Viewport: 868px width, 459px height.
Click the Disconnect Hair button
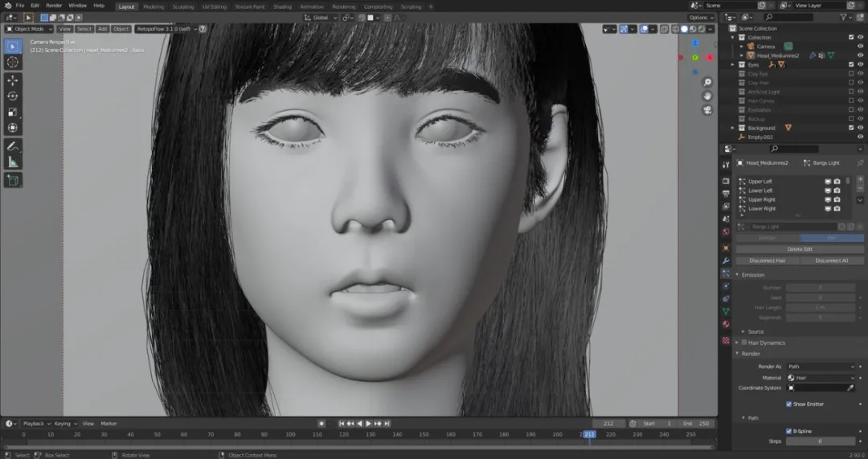(768, 260)
